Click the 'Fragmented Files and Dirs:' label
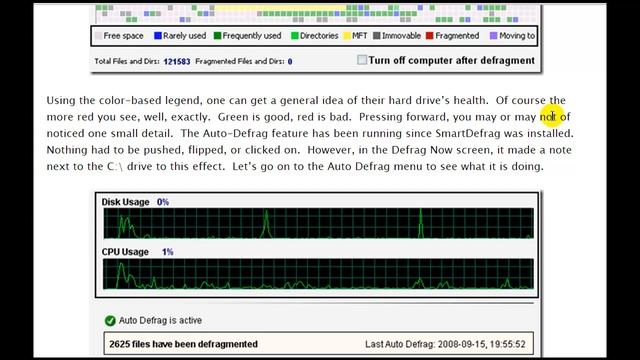The width and height of the screenshot is (640, 360). pos(240,61)
